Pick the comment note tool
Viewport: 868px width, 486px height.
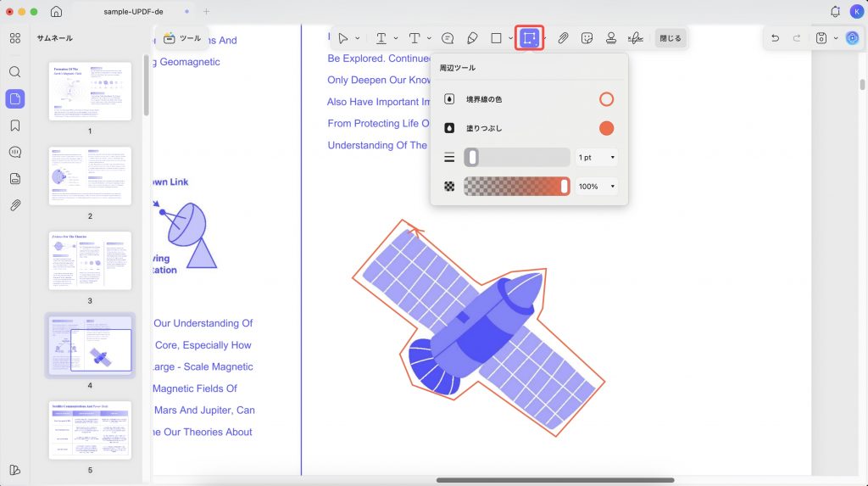448,38
